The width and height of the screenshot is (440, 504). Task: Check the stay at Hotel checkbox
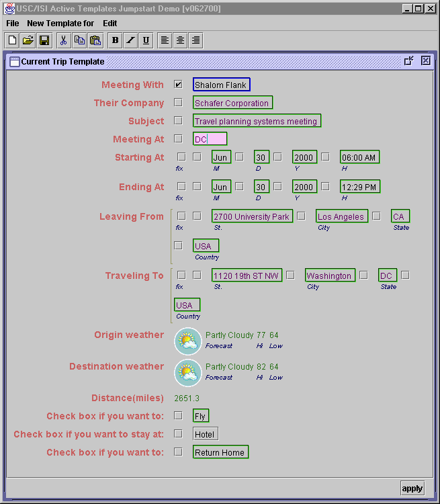click(x=178, y=433)
